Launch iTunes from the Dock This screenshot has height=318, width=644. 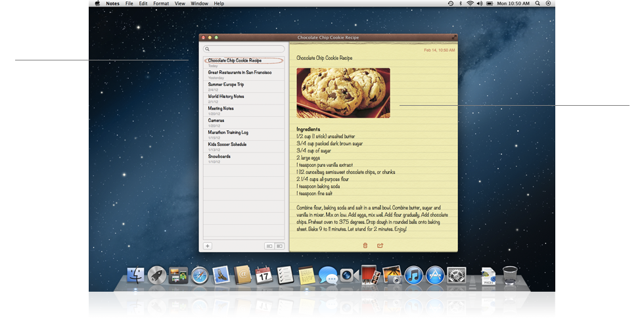(x=413, y=275)
